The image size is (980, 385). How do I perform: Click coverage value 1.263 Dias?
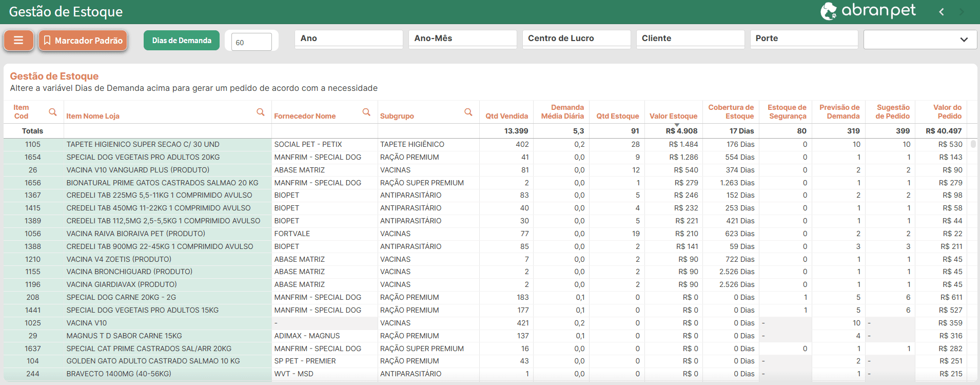737,183
